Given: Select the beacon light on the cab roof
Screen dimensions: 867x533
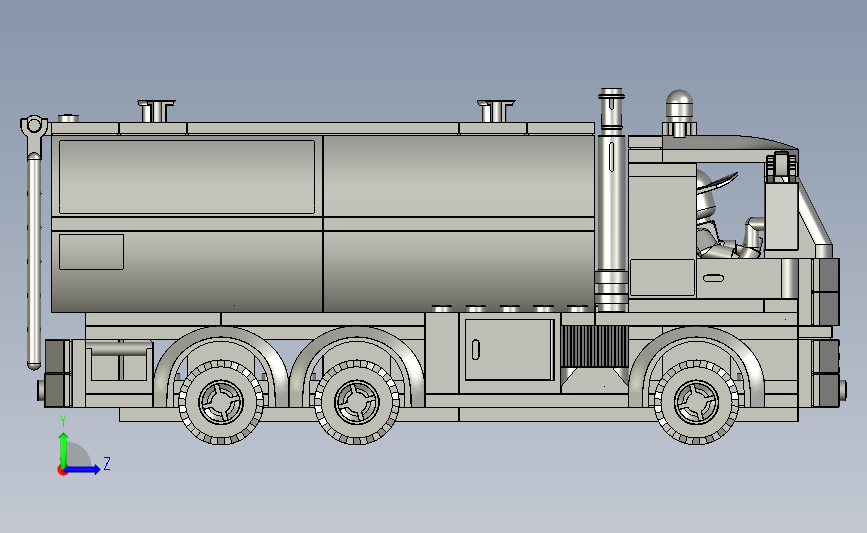Looking at the screenshot, I should click(x=679, y=113).
